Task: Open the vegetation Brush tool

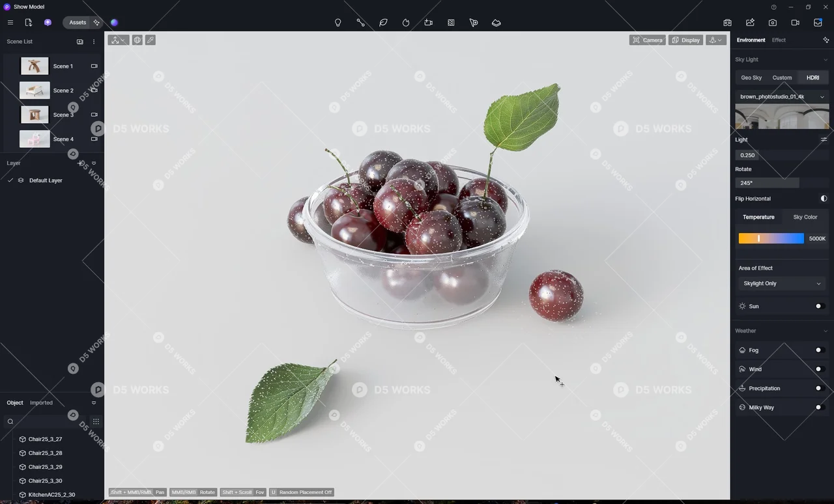Action: click(383, 23)
